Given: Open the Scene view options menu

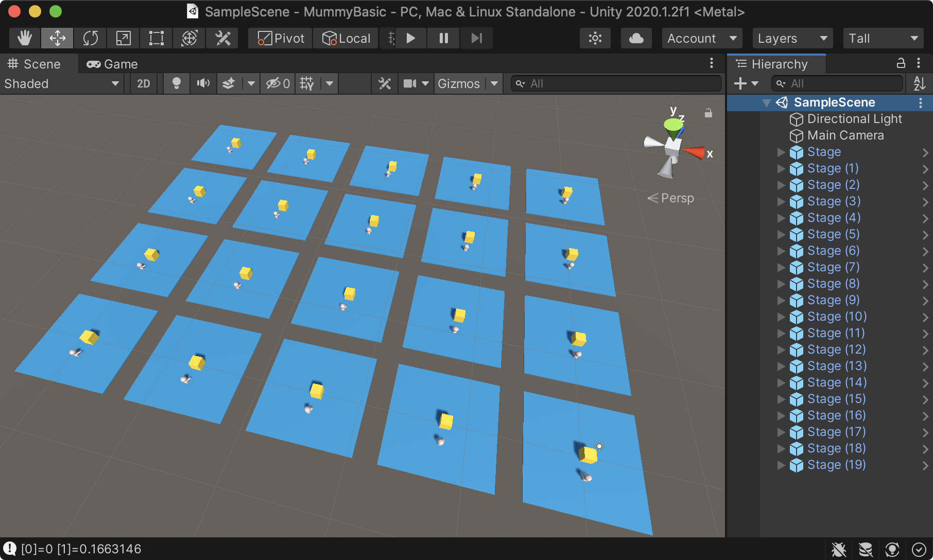Looking at the screenshot, I should [712, 63].
